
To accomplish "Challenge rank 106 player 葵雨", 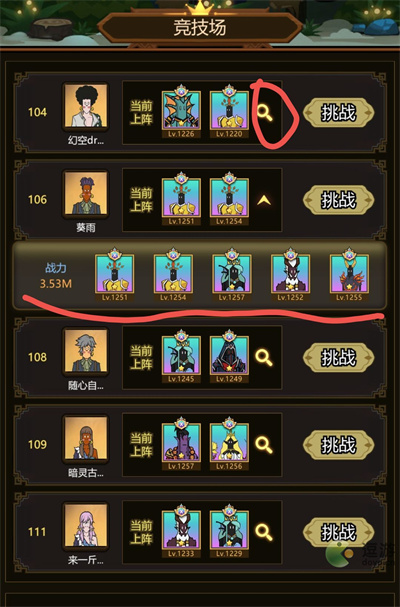I will click(x=338, y=200).
